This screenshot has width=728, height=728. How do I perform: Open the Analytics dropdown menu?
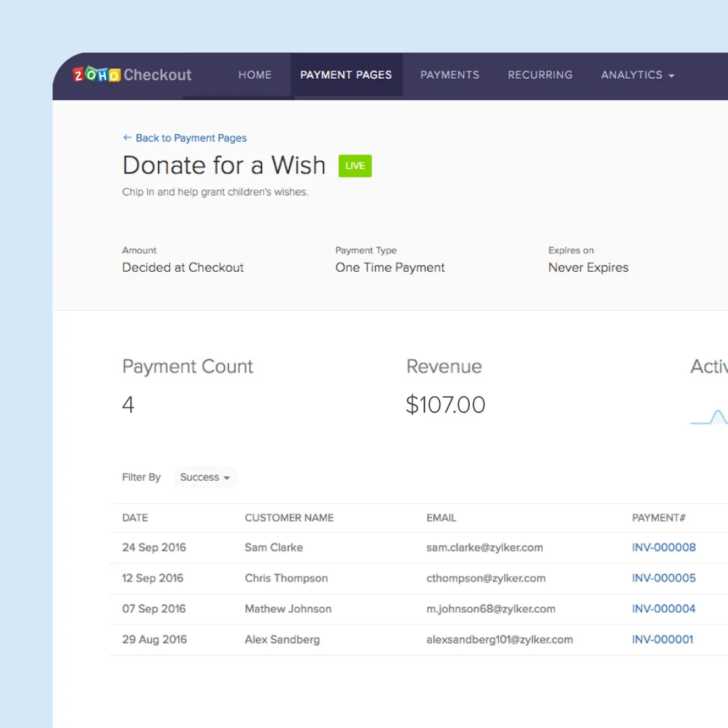pos(637,75)
